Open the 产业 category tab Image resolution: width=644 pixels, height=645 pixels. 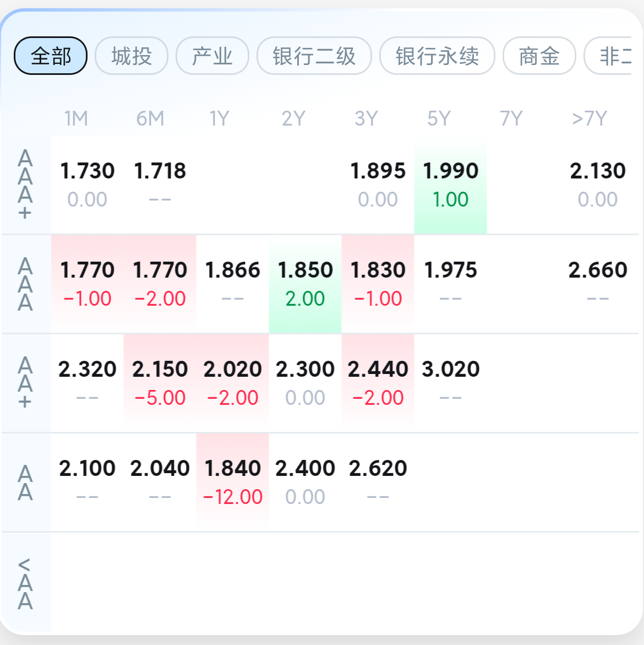click(212, 56)
